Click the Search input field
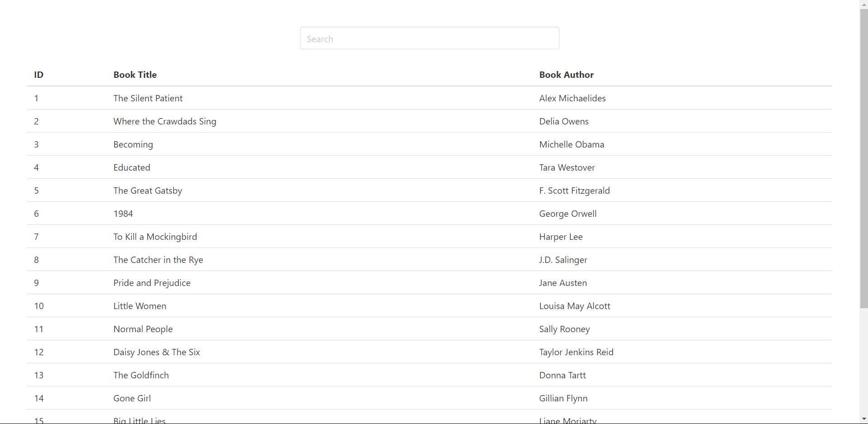 pos(429,38)
